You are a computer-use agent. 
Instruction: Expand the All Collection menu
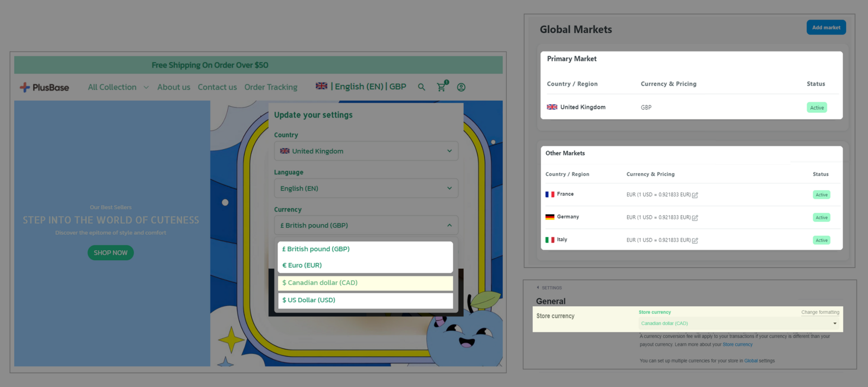(x=118, y=87)
